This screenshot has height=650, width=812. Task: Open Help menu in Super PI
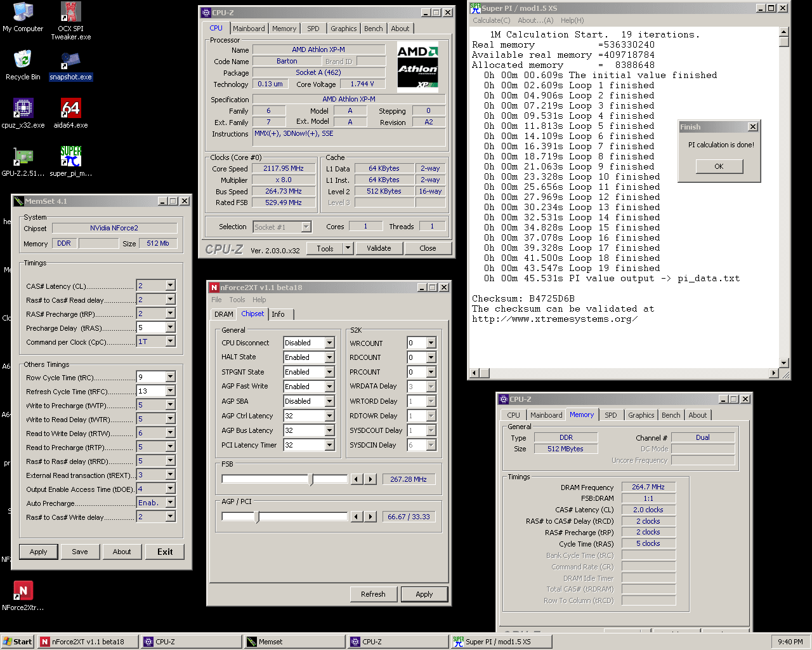click(572, 20)
